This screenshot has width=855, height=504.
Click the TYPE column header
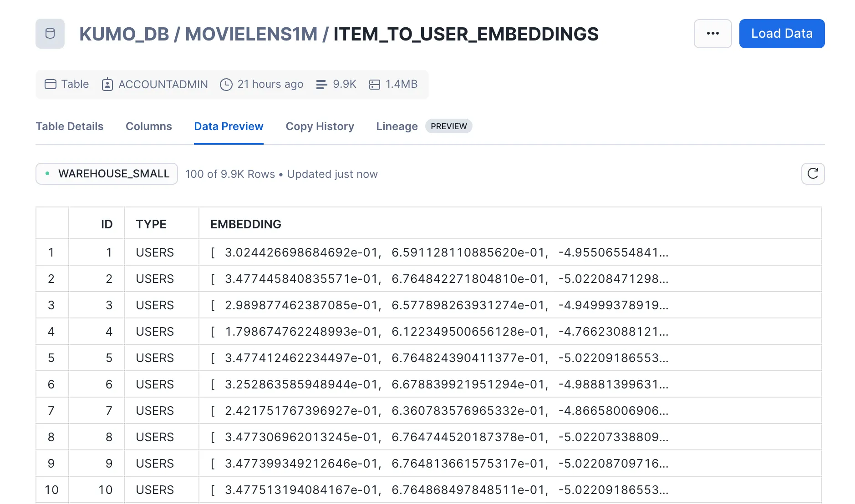(x=151, y=224)
